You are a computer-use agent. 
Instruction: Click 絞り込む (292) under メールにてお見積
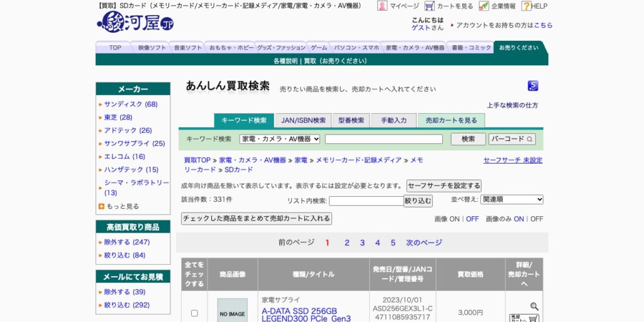127,305
